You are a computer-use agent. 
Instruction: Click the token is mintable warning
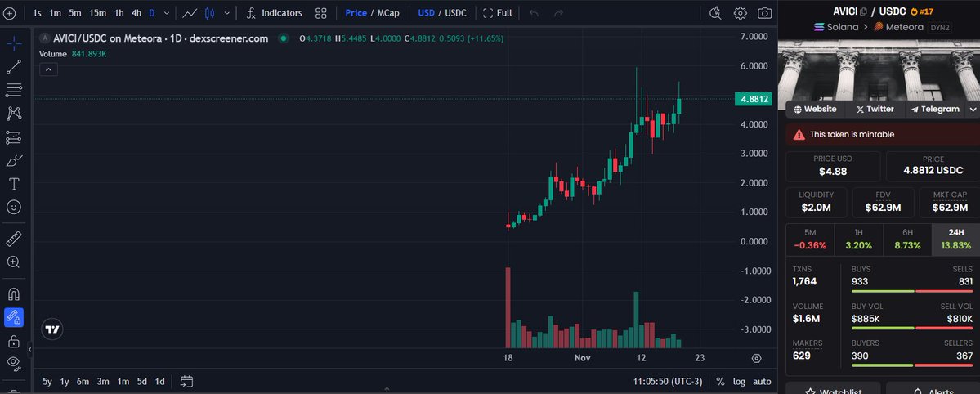883,134
